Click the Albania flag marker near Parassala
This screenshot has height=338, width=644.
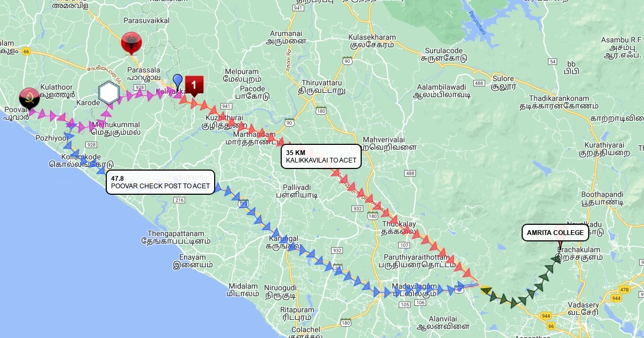(131, 43)
